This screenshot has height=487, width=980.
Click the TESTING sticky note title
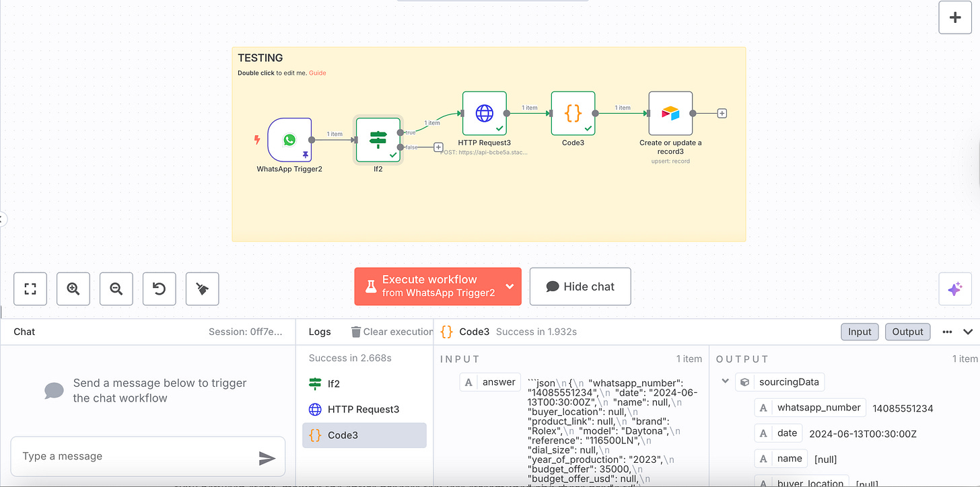click(x=260, y=58)
